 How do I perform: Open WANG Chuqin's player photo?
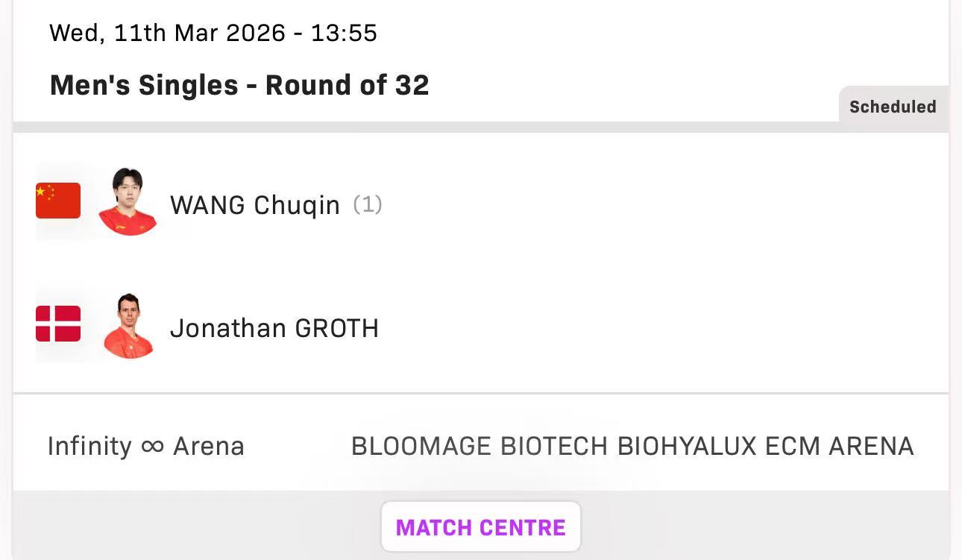(x=128, y=202)
